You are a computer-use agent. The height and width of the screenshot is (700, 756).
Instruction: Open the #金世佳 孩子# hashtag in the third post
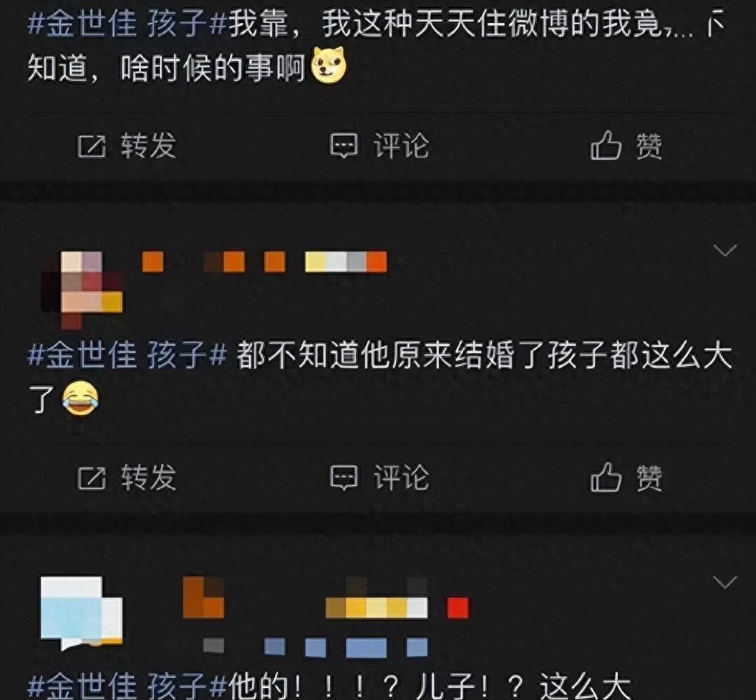pyautogui.click(x=127, y=686)
